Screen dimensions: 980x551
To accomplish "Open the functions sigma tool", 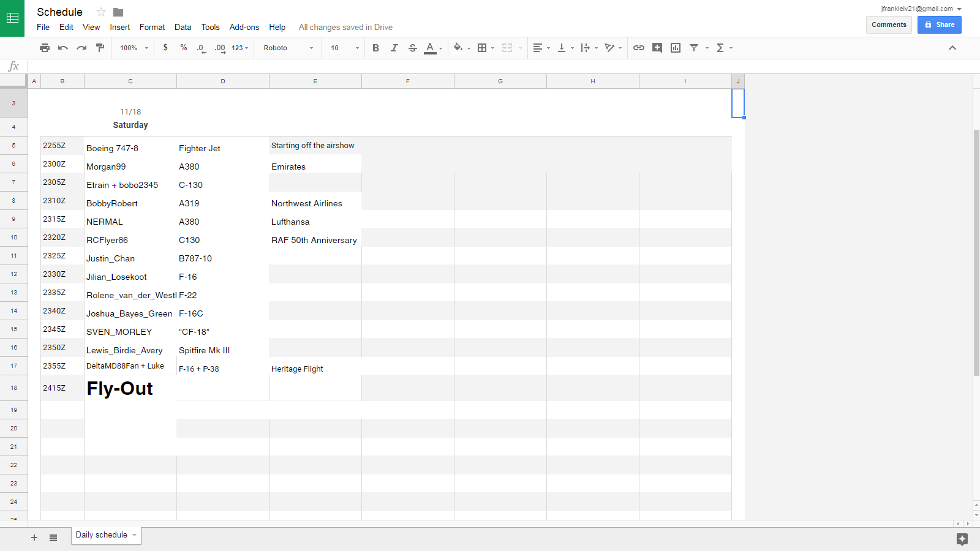I will coord(720,48).
